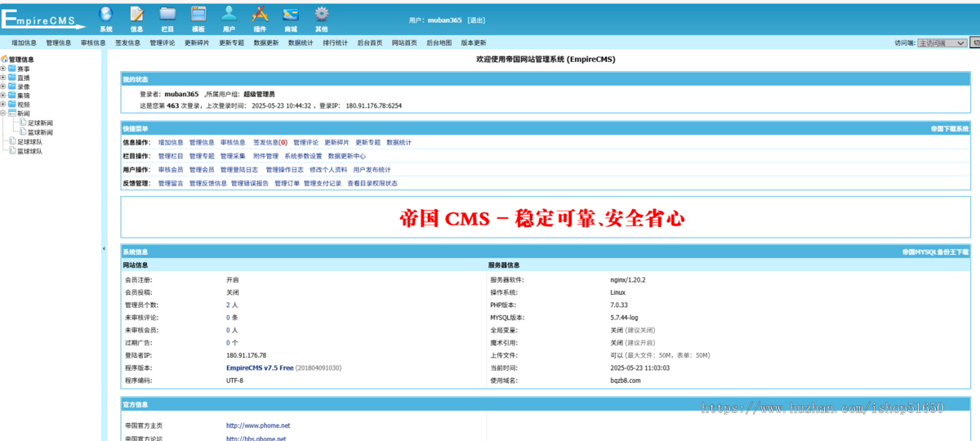
Task: Expand the 录像 tree node
Action: coord(3,87)
